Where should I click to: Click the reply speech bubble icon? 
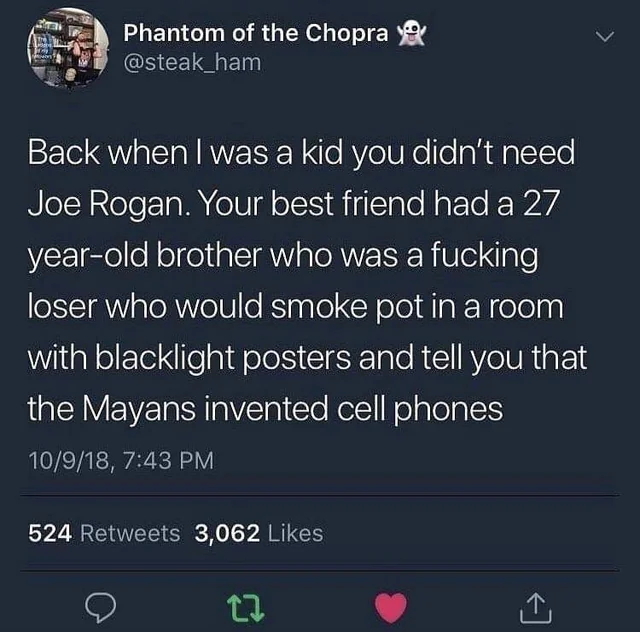click(x=100, y=607)
